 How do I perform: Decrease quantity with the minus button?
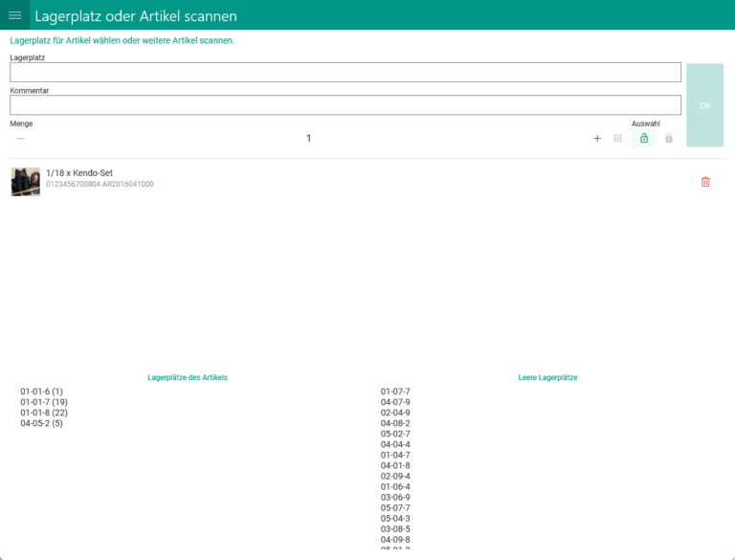(20, 139)
